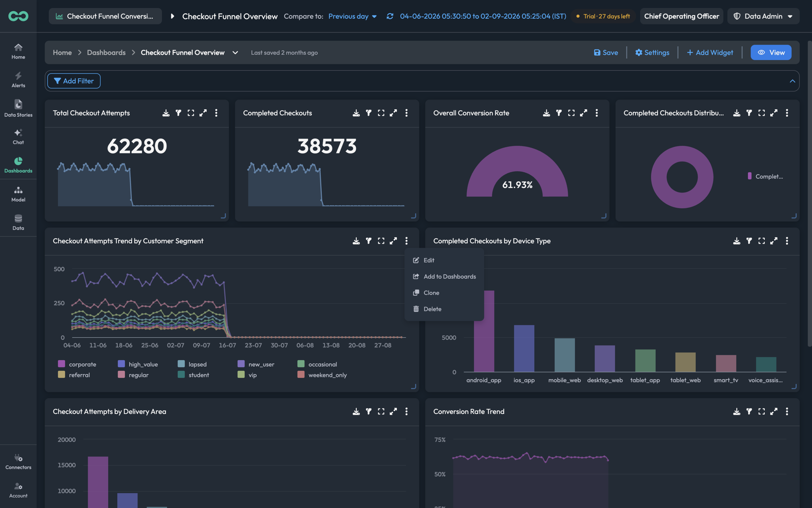Choose Delete from the widget menu
This screenshot has width=812, height=508.
point(444,309)
